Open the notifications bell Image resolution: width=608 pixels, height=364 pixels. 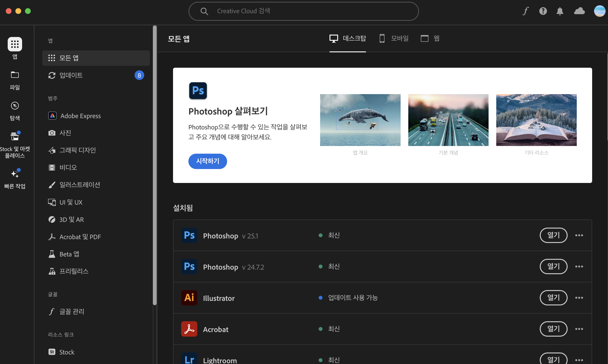pos(560,11)
